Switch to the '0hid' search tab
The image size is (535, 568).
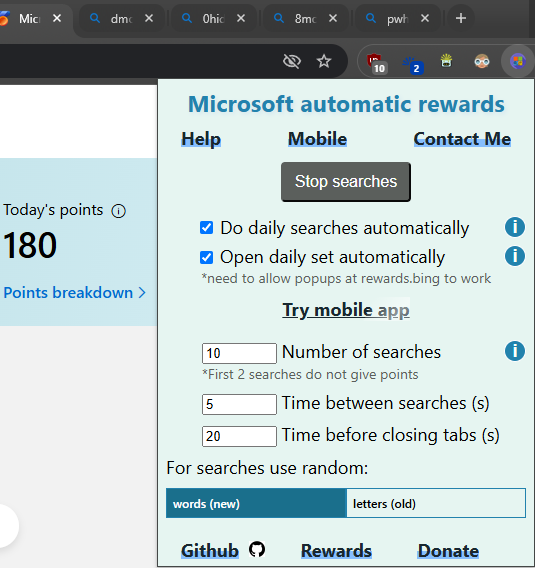coord(213,18)
